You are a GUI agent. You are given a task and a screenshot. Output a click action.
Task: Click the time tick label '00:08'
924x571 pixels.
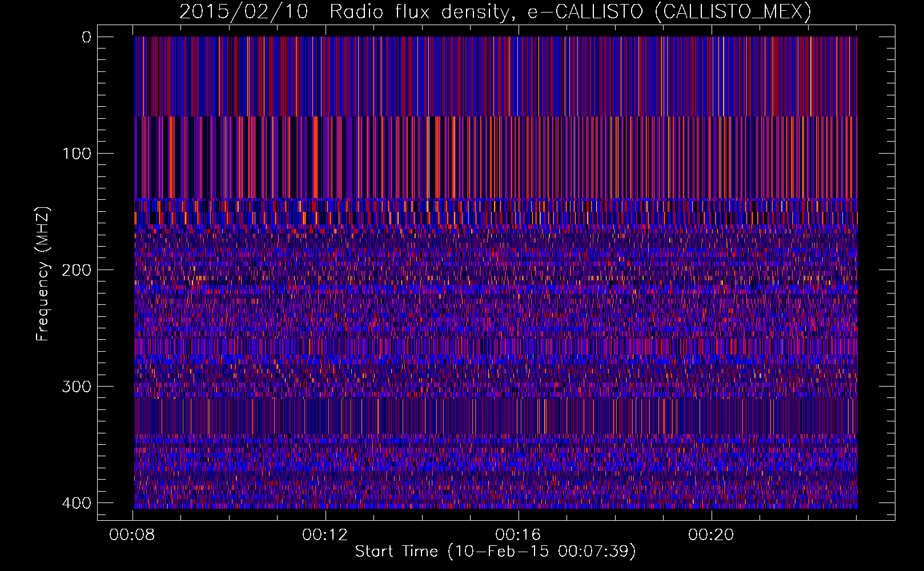132,535
